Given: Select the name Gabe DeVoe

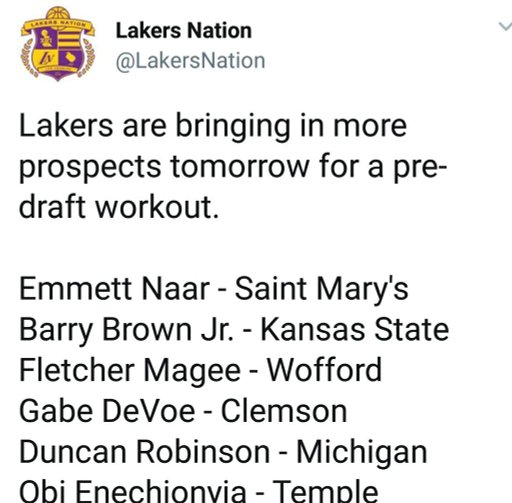Looking at the screenshot, I should (107, 411).
